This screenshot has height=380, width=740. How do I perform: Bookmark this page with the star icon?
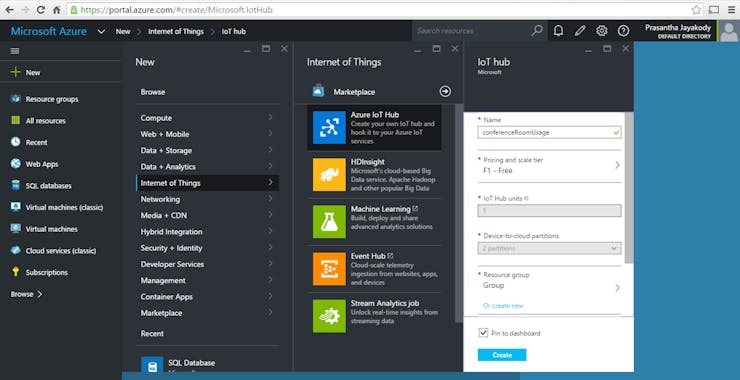(x=696, y=10)
